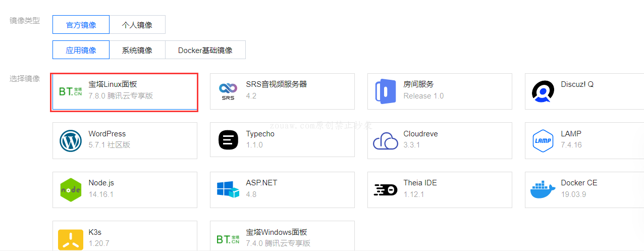Screen dimensions: 644x251
Task: Click the Theia IDE logo icon
Action: click(385, 190)
